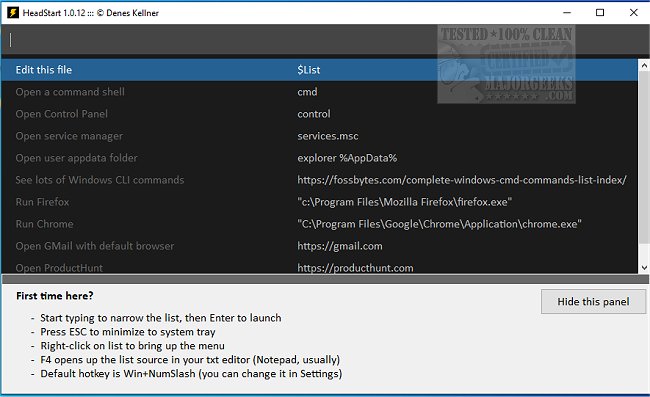This screenshot has width=650, height=397.
Task: Select the 'Edit this file' list entry
Action: 320,70
